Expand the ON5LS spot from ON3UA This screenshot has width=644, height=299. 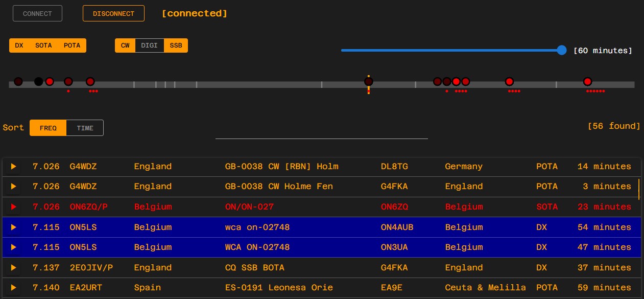(14, 247)
